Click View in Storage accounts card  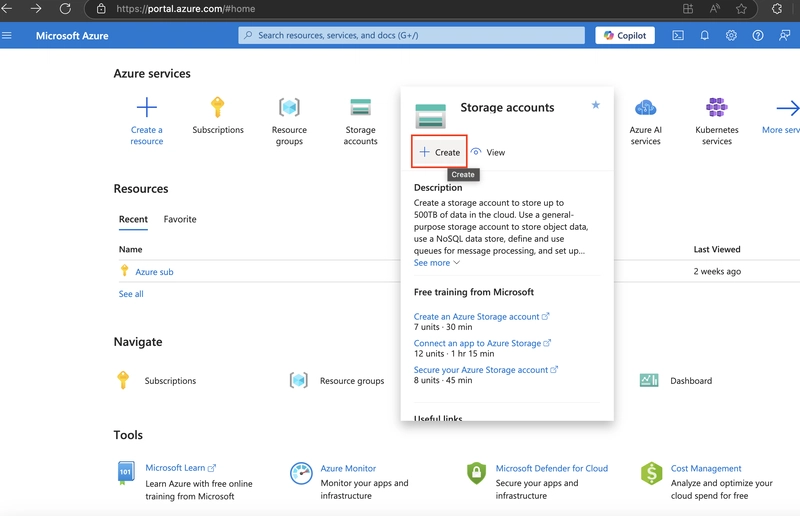click(x=488, y=152)
